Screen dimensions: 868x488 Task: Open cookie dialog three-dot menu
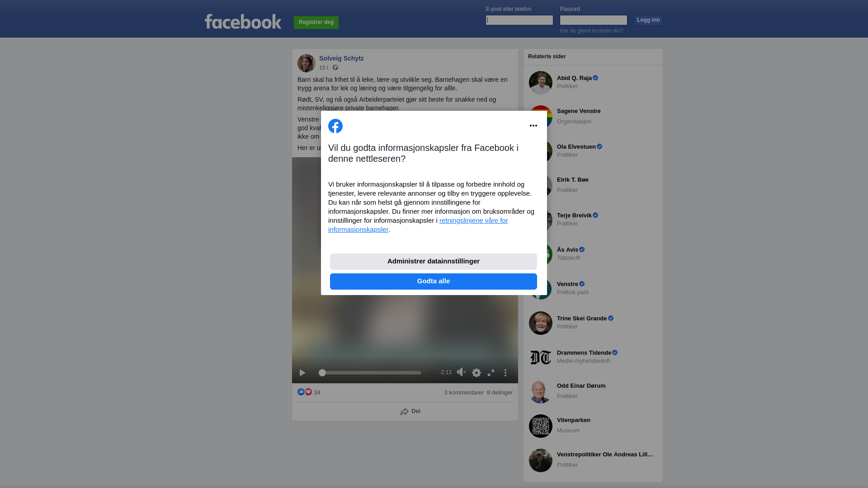click(533, 126)
